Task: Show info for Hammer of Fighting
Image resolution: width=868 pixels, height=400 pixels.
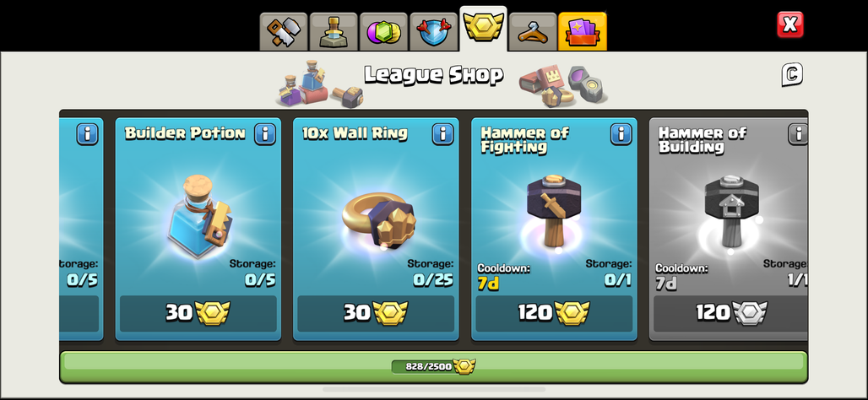Action: pyautogui.click(x=621, y=134)
